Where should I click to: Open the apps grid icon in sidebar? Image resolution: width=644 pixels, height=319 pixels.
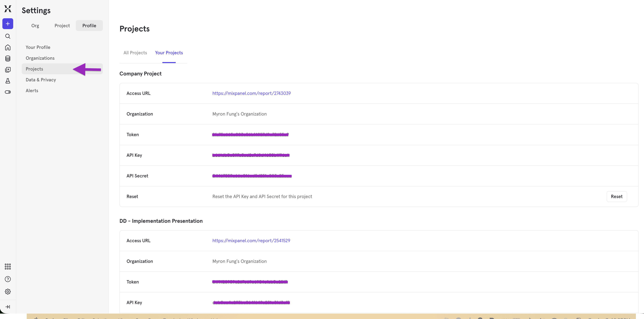tap(8, 267)
